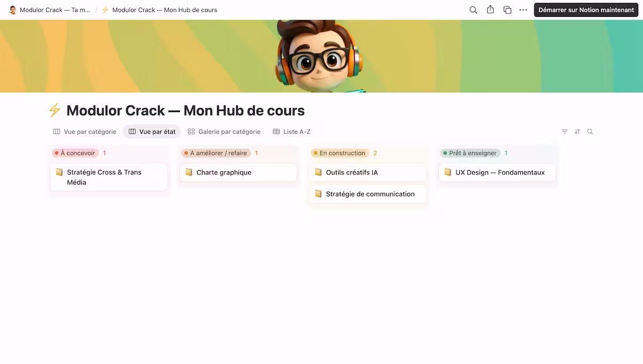The image size is (643, 364).
Task: Select the Vue par état tab
Action: pyautogui.click(x=152, y=132)
